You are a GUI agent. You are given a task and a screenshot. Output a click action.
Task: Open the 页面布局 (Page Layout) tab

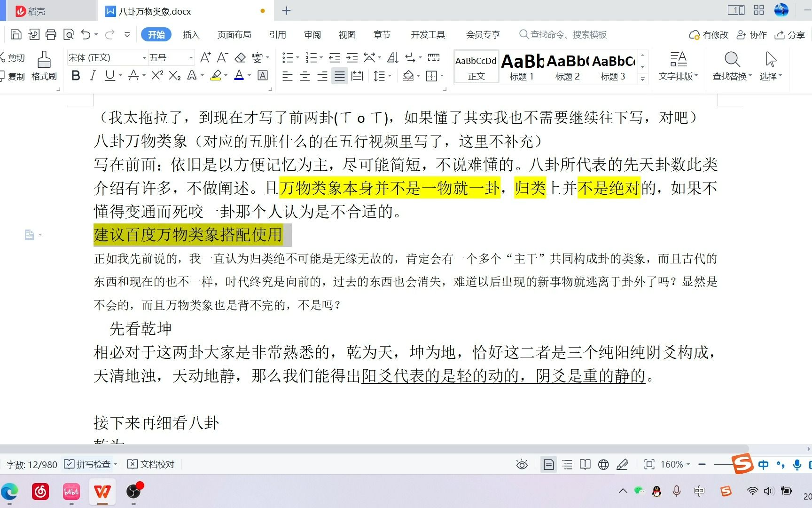pyautogui.click(x=234, y=34)
